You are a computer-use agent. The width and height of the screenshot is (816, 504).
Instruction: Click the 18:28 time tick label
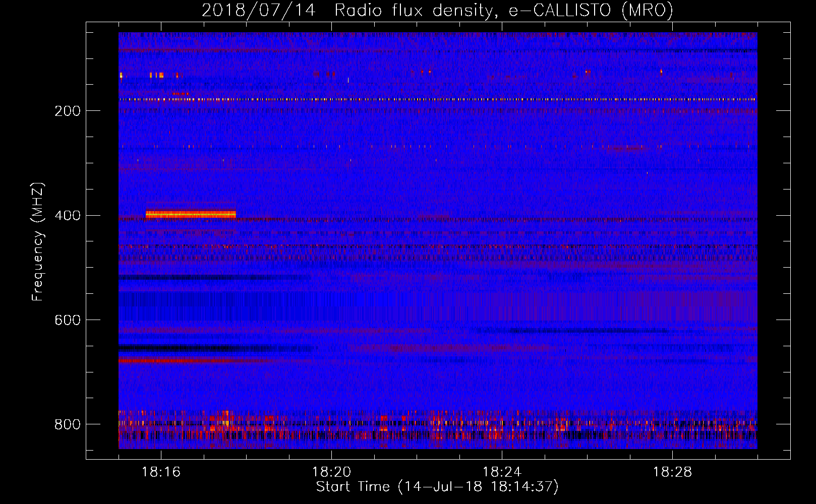coord(672,472)
